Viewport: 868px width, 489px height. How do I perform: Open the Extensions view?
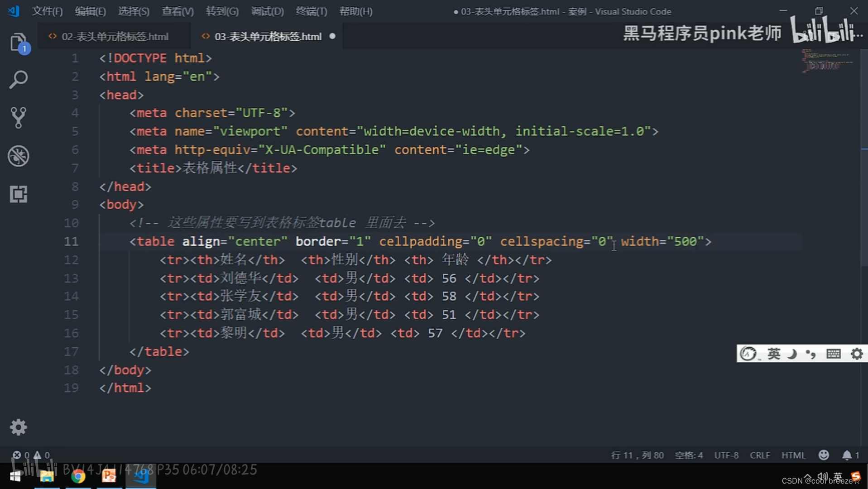[x=19, y=194]
